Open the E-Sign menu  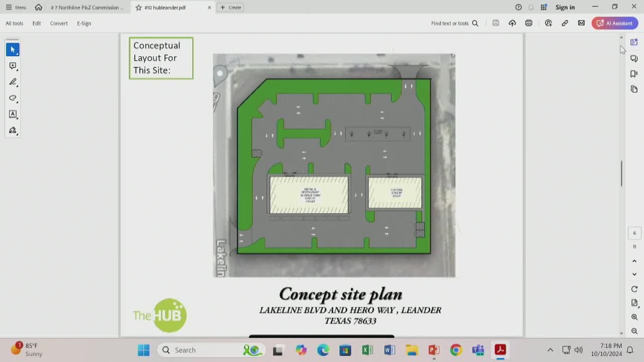(x=84, y=23)
